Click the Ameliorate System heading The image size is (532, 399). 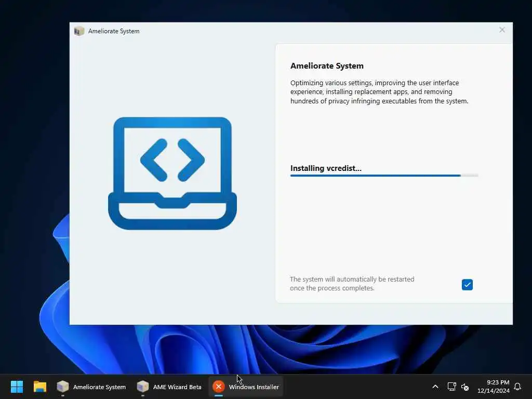327,66
